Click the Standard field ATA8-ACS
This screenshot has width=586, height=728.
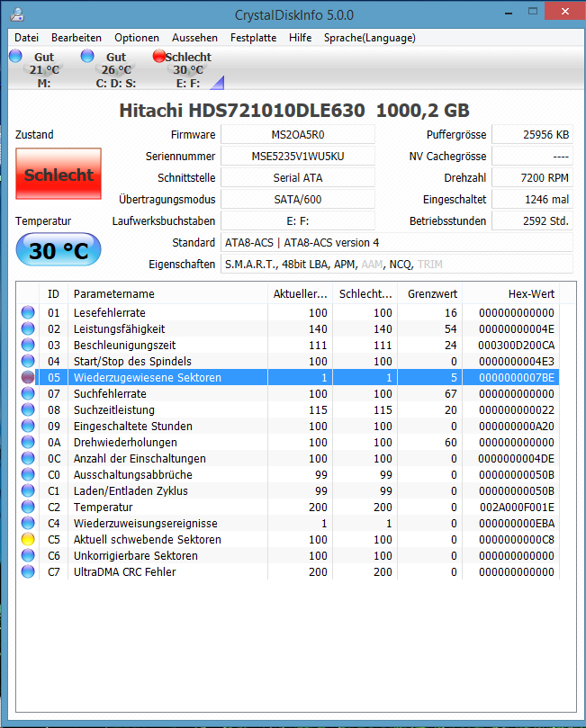point(397,242)
